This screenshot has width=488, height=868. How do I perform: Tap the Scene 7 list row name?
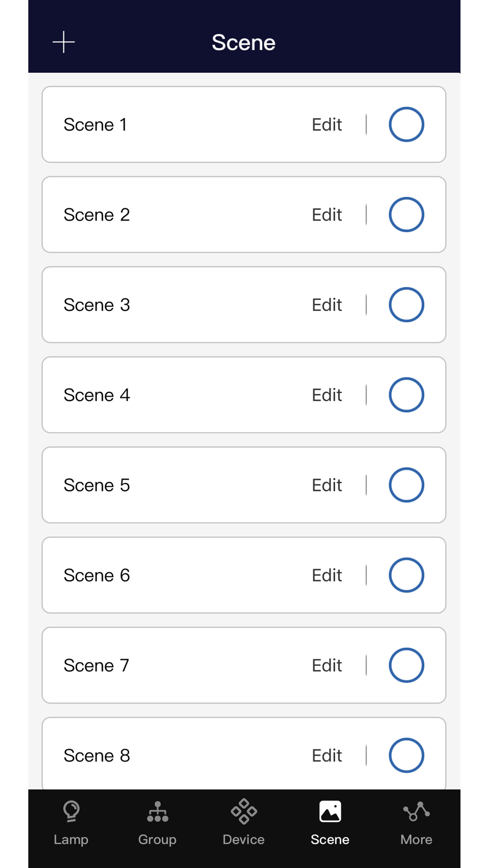pos(96,666)
